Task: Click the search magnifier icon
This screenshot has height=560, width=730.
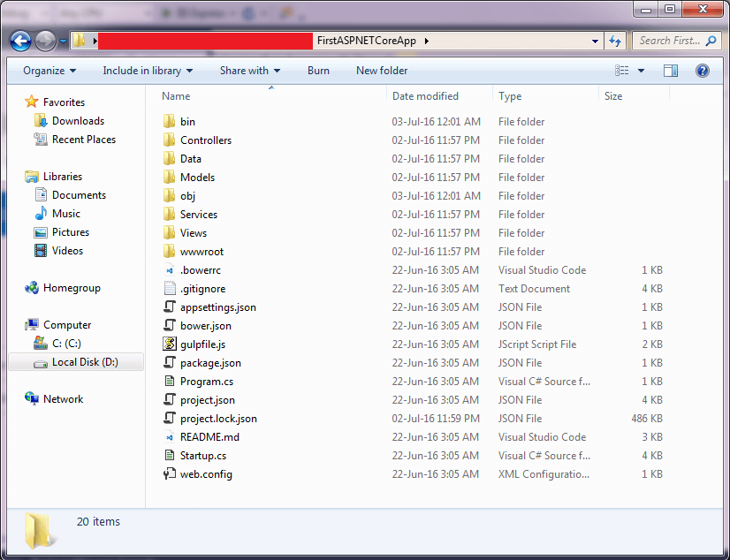Action: point(711,41)
